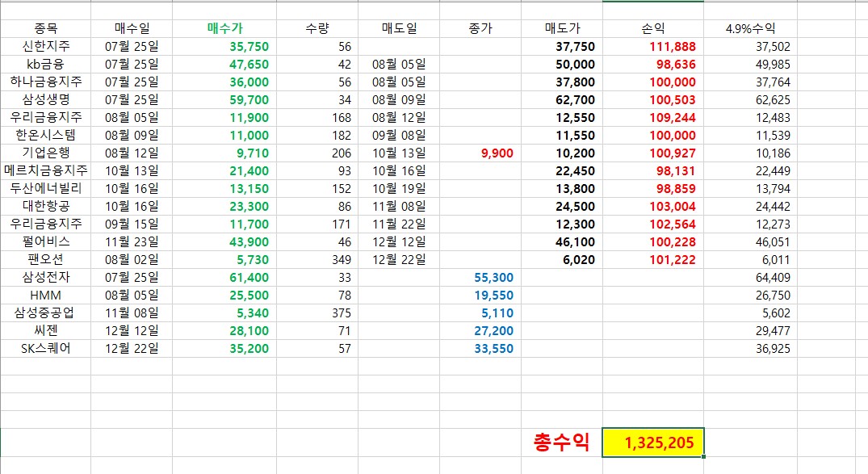Select the 종가 header cell

tap(480, 28)
